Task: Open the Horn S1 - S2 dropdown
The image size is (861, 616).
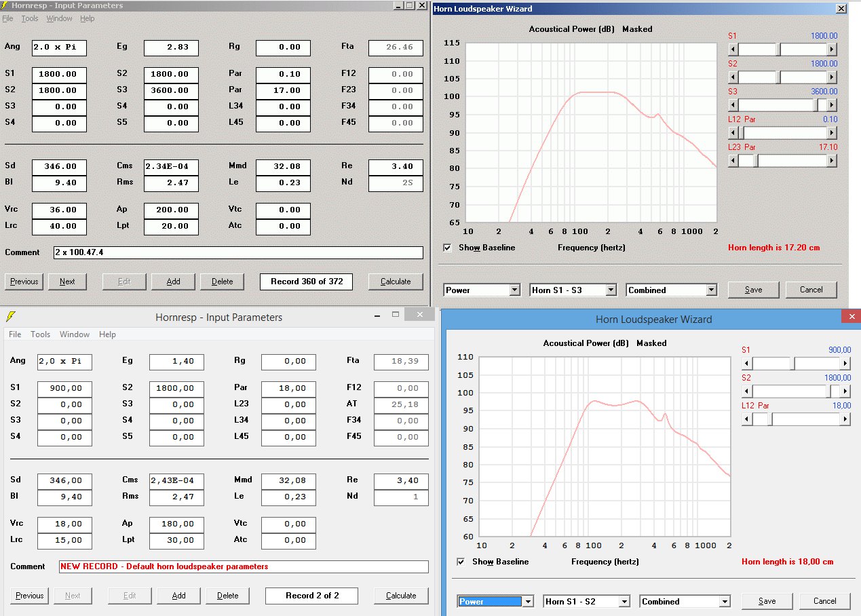Action: click(x=625, y=602)
